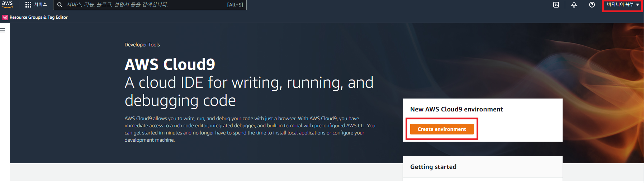Image resolution: width=644 pixels, height=183 pixels.
Task: Open the 서비스 services grid menu
Action: click(x=36, y=5)
